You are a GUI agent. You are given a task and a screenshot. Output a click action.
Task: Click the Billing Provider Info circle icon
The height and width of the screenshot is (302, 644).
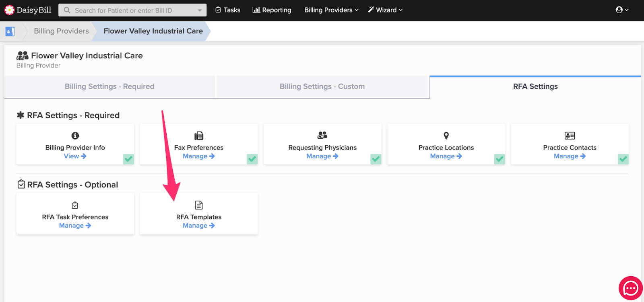[75, 136]
